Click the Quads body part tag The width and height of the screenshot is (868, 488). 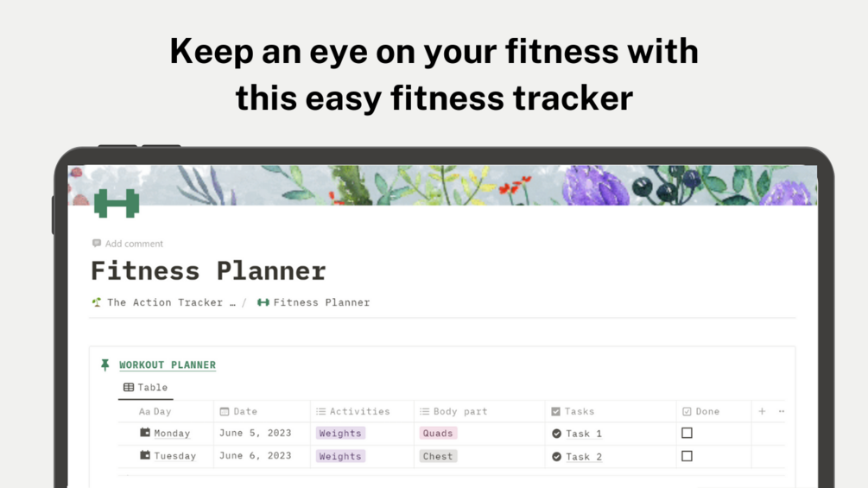[438, 434]
